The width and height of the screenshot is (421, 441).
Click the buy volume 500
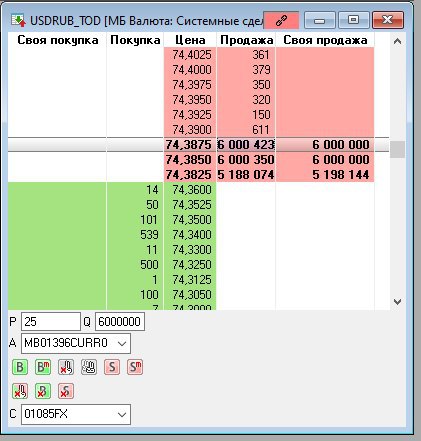point(149,265)
